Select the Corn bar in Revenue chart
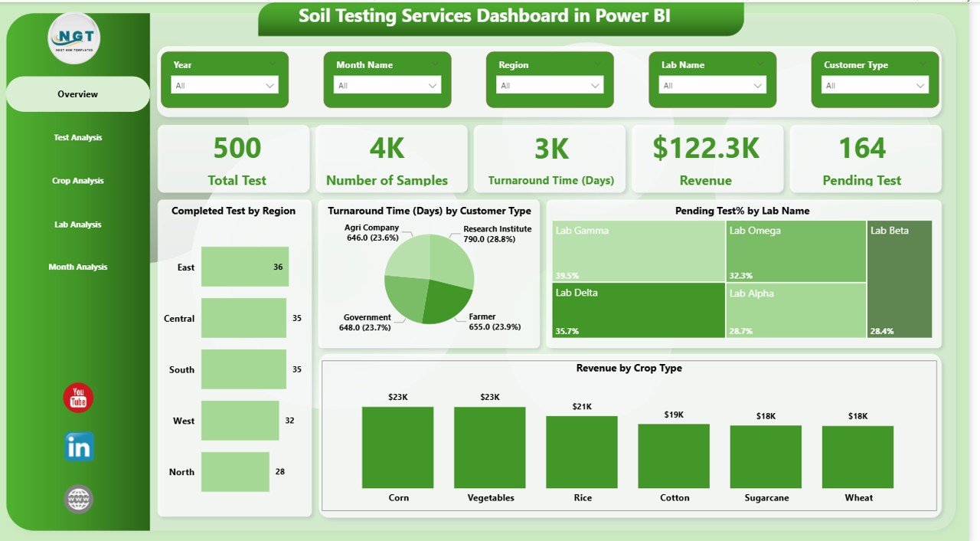 [398, 444]
